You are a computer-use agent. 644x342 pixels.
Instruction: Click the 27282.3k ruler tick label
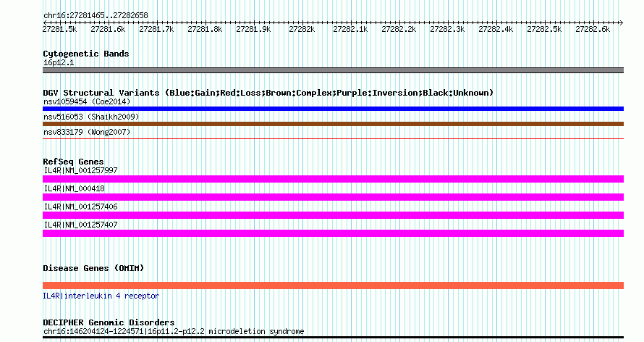coord(447,29)
